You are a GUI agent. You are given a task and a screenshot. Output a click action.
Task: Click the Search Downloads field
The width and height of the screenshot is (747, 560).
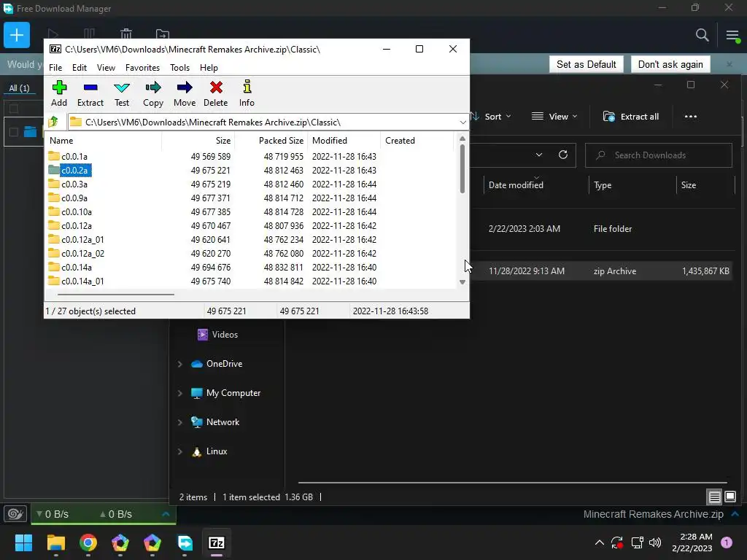click(x=659, y=155)
